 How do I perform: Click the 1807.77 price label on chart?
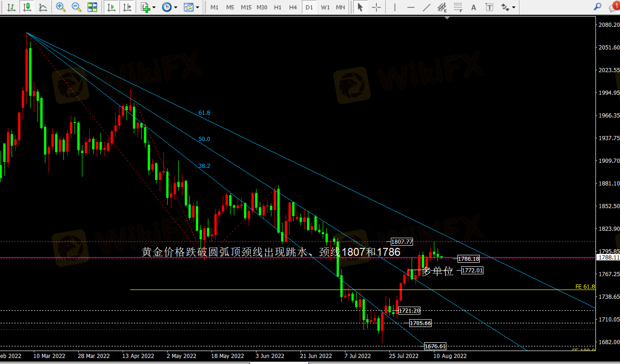tap(401, 241)
